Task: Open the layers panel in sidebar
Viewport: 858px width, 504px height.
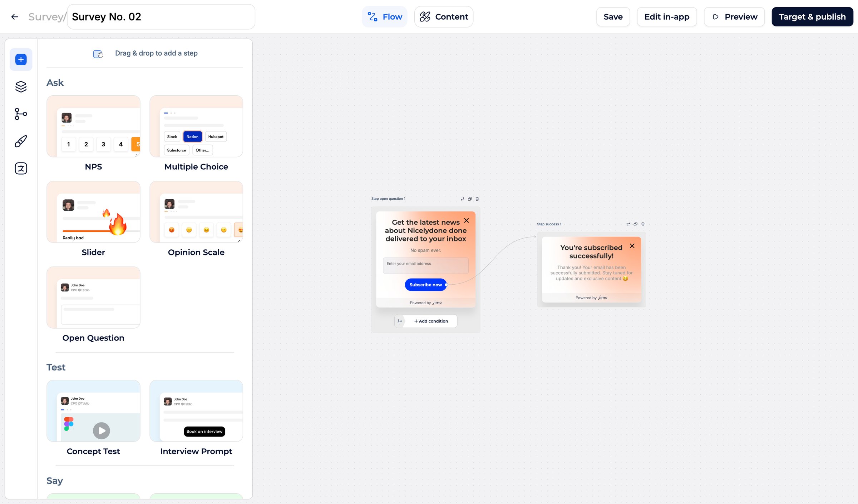Action: point(21,86)
